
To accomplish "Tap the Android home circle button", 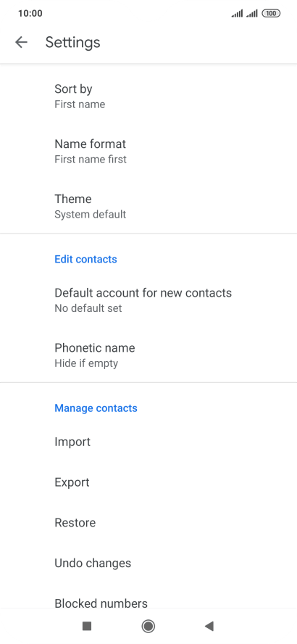I will 148,626.
